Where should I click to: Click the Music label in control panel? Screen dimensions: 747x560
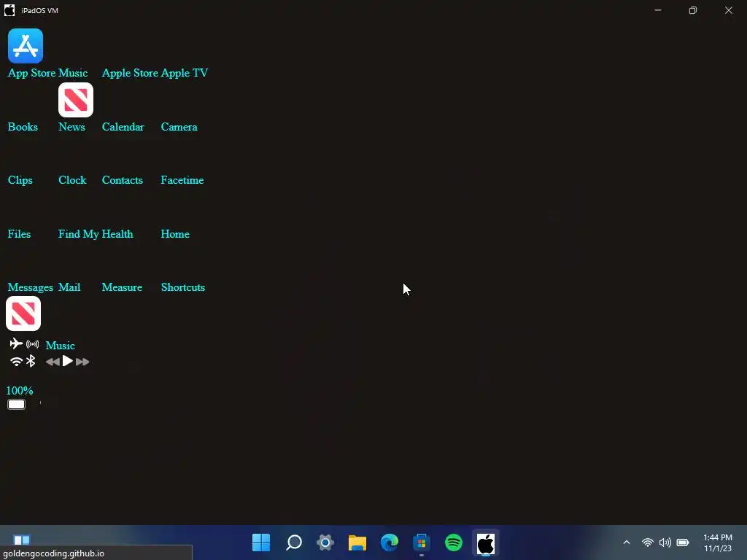click(60, 345)
